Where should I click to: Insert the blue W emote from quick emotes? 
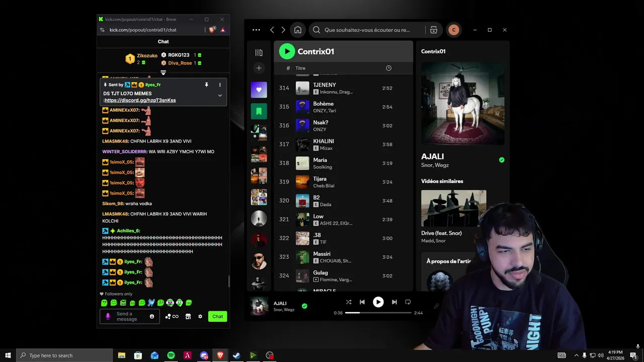151,303
